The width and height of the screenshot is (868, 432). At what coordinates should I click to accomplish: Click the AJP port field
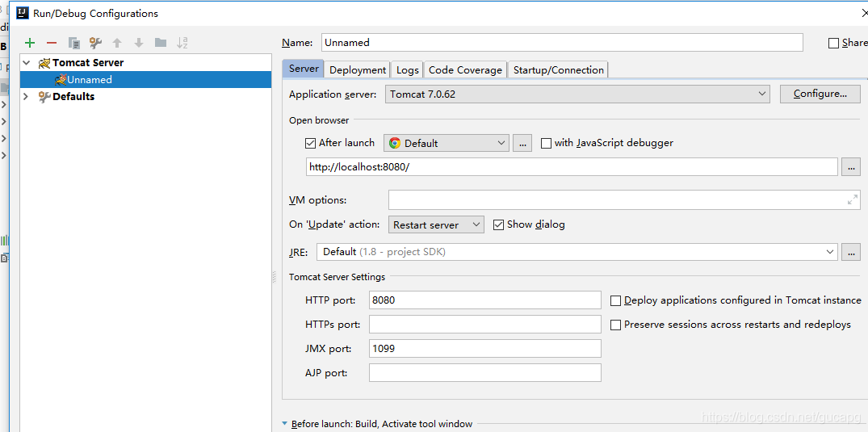485,373
